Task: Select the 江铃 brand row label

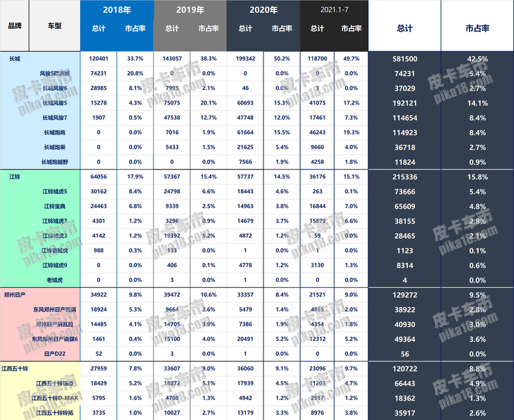Action: coord(15,177)
